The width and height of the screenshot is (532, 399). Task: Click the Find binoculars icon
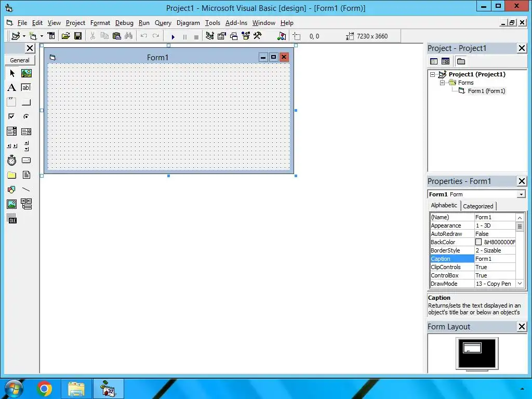click(129, 36)
